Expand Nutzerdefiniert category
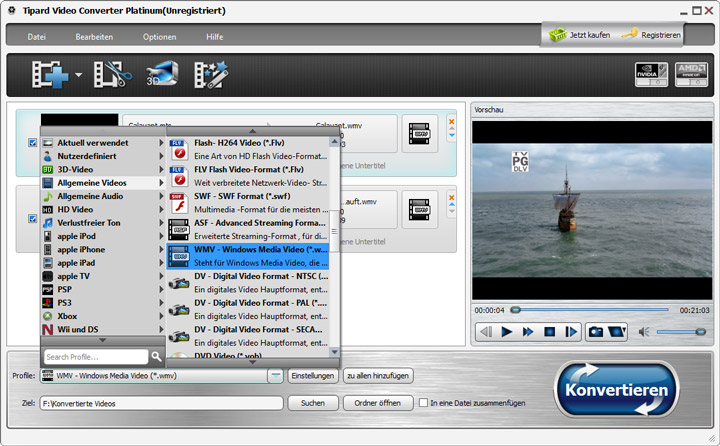This screenshot has height=446, width=720. [x=103, y=156]
